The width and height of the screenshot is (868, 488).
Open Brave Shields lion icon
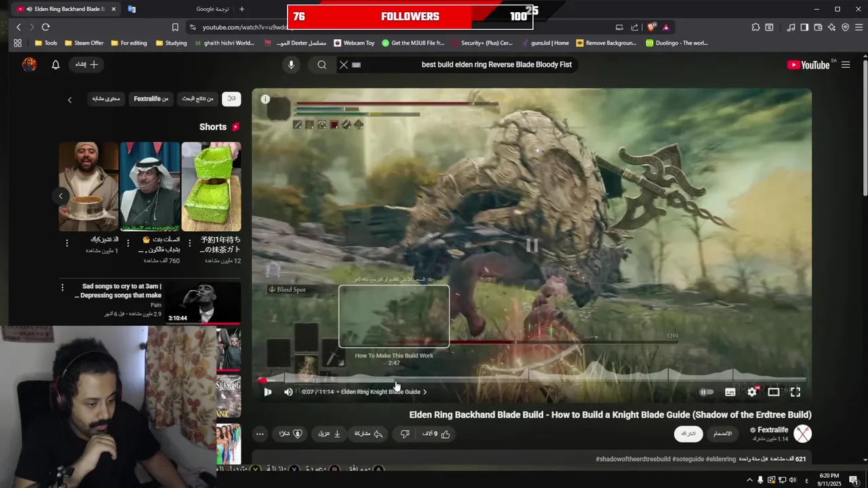(x=652, y=27)
